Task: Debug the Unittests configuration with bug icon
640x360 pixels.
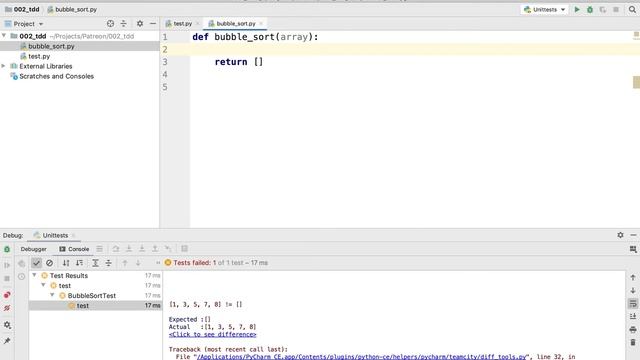Action: (590, 9)
